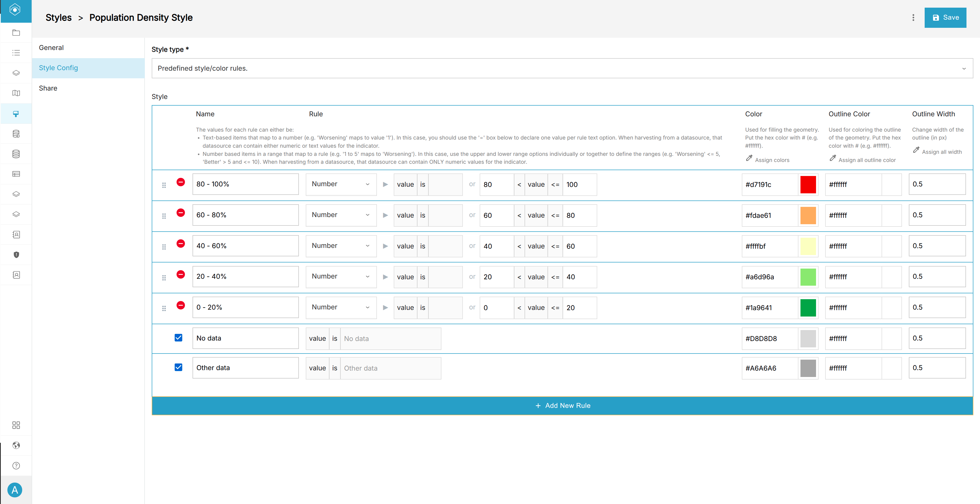Open the Style Config section
This screenshot has height=504, width=980.
point(88,68)
